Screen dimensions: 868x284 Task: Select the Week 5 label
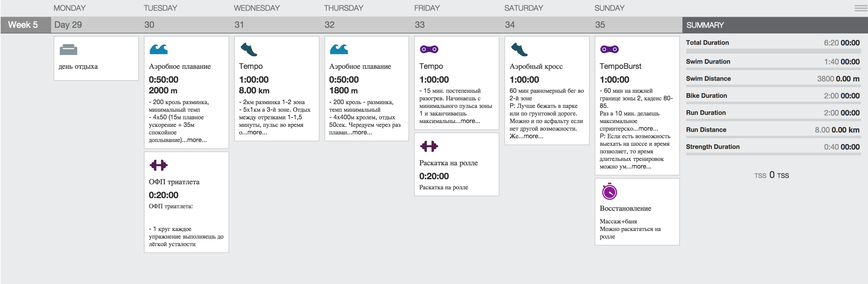click(x=23, y=25)
